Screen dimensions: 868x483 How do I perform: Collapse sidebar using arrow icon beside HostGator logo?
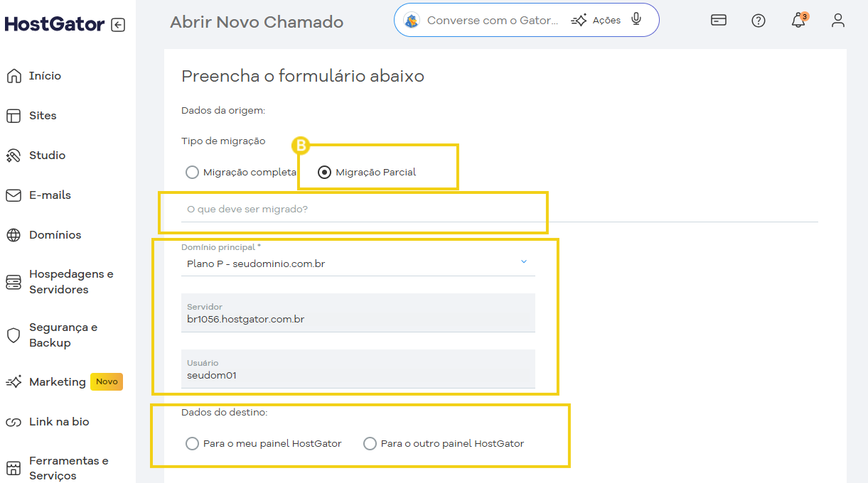118,26
